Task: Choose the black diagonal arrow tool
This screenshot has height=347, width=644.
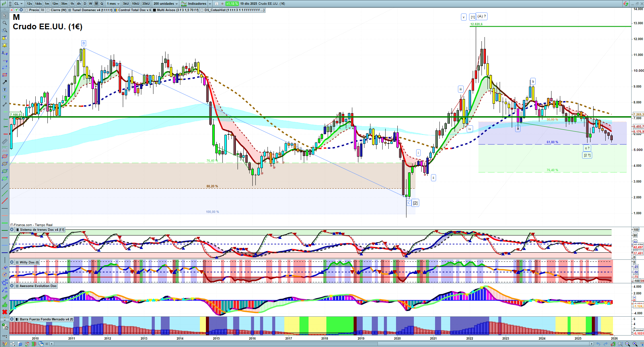Action: [5, 82]
